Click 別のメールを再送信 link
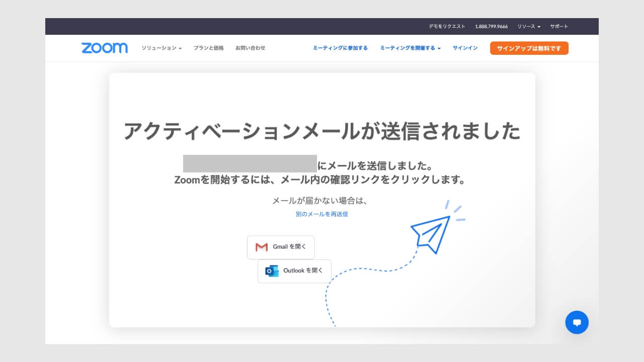 pos(322,214)
